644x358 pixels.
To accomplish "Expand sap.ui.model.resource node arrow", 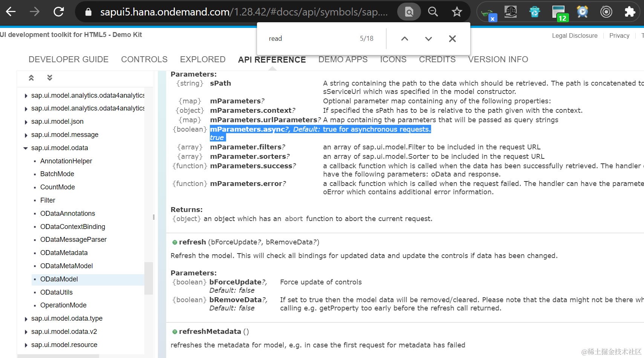I will pyautogui.click(x=26, y=345).
